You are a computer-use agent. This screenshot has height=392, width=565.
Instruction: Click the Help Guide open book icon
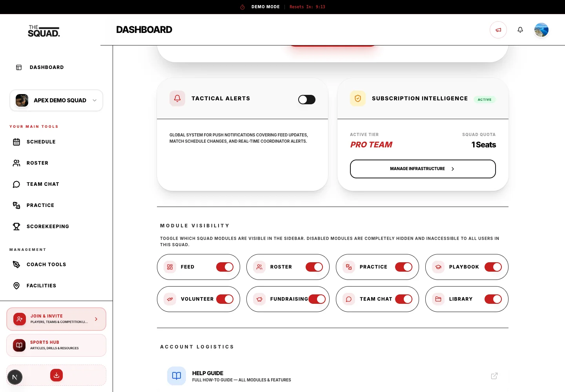click(177, 376)
